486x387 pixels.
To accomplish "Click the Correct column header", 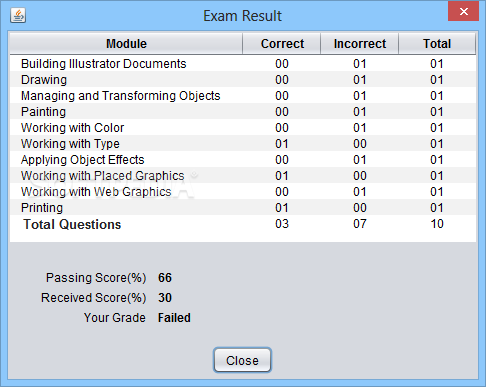I will pyautogui.click(x=282, y=44).
